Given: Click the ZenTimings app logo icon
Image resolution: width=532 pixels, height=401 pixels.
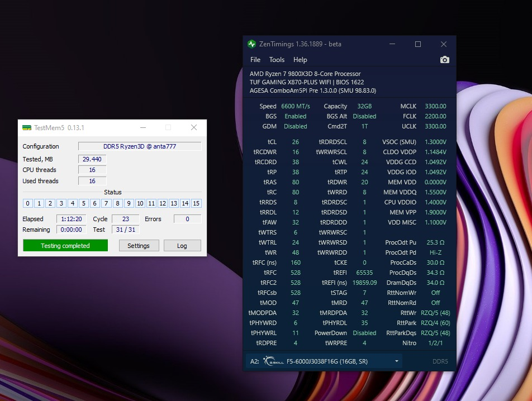Looking at the screenshot, I should (x=251, y=44).
